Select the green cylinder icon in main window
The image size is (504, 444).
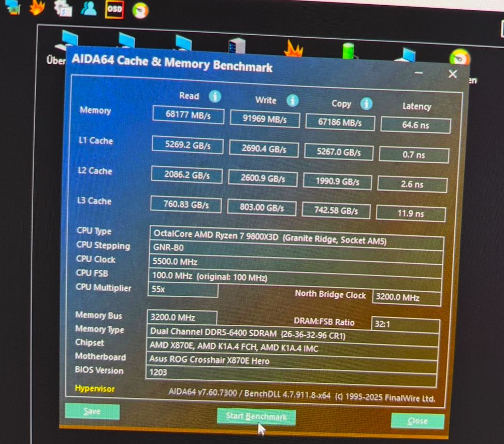349,51
